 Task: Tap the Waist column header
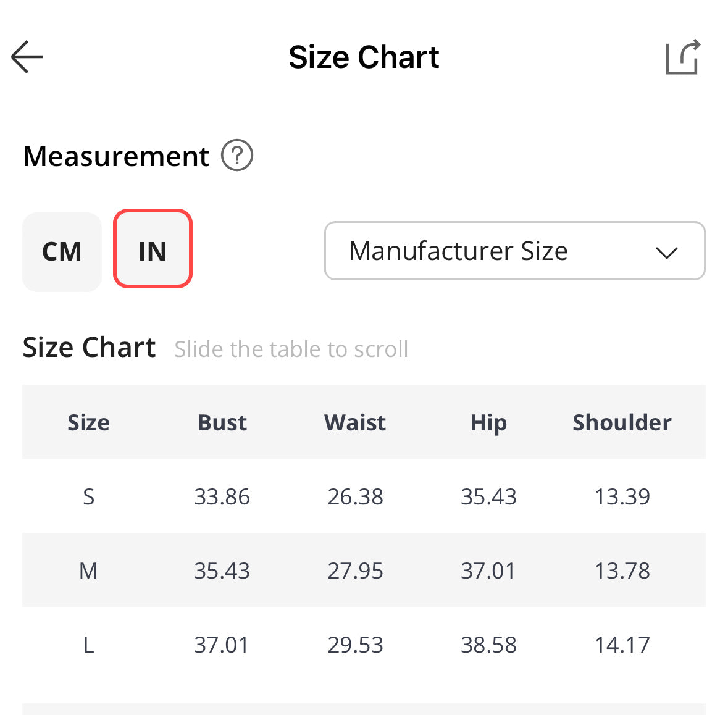pyautogui.click(x=355, y=422)
